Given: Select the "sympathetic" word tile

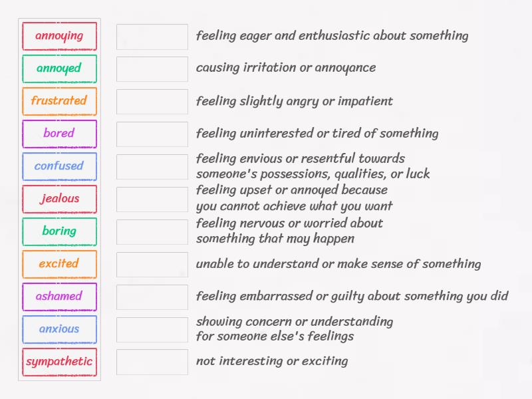Looking at the screenshot, I should 59,362.
